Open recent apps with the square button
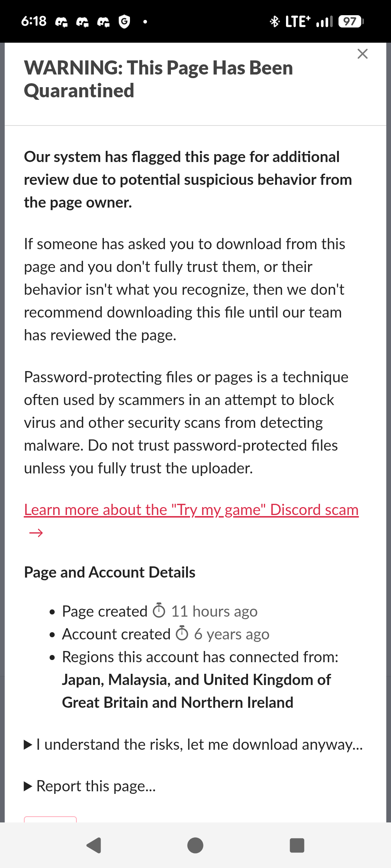This screenshot has height=868, width=391. (297, 846)
